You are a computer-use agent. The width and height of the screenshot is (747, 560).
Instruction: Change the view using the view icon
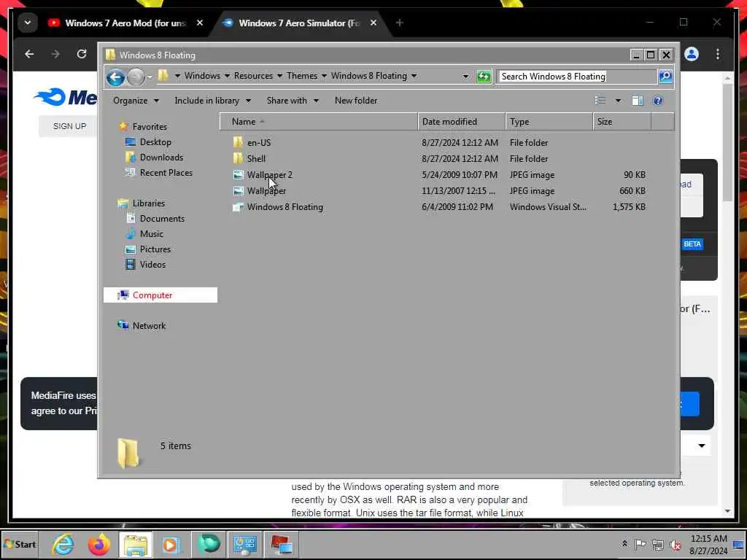pos(600,101)
